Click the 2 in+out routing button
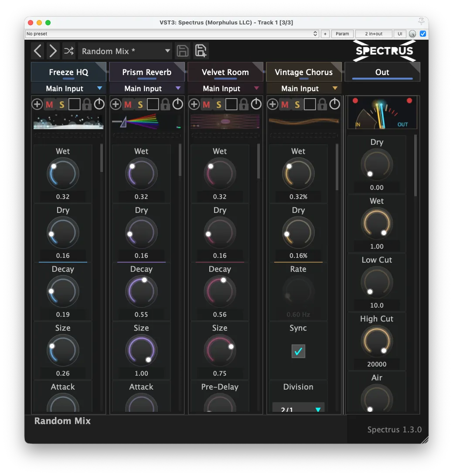This screenshot has height=476, width=453. [374, 34]
